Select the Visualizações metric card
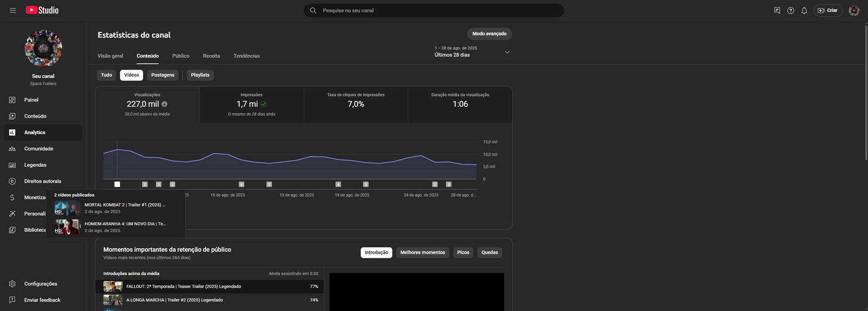The width and height of the screenshot is (868, 311). (x=148, y=105)
